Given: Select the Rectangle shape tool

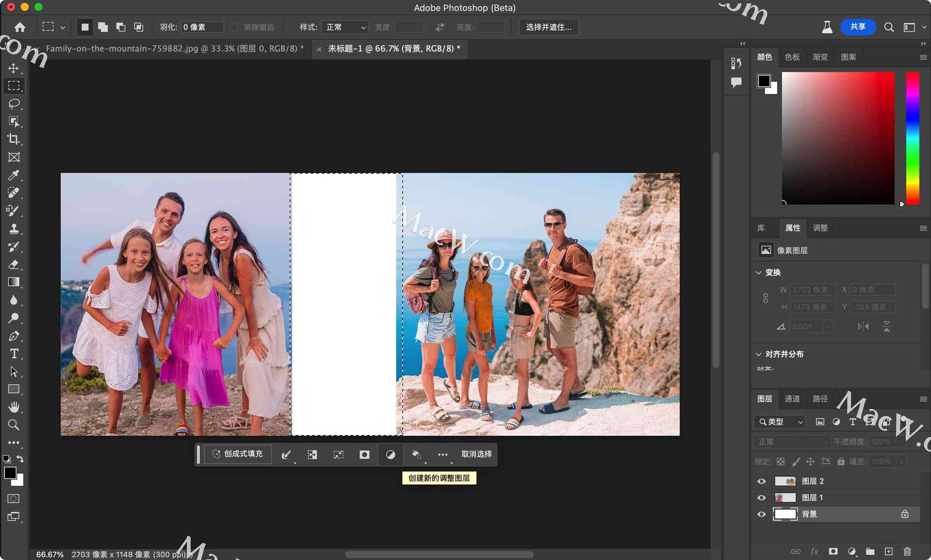Looking at the screenshot, I should [x=14, y=389].
